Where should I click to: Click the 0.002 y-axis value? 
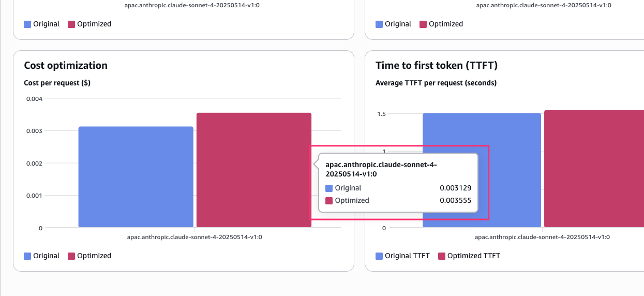click(35, 163)
